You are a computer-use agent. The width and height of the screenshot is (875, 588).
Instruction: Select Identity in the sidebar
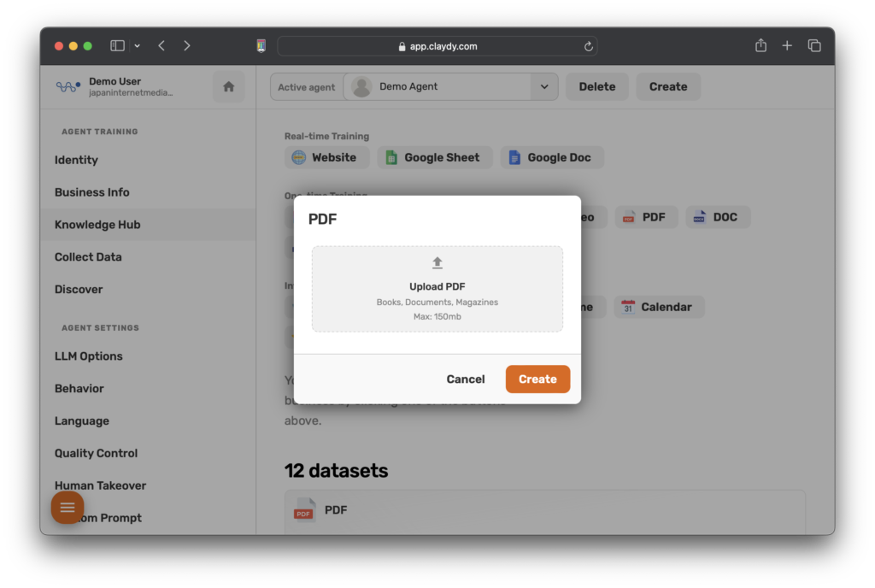76,160
